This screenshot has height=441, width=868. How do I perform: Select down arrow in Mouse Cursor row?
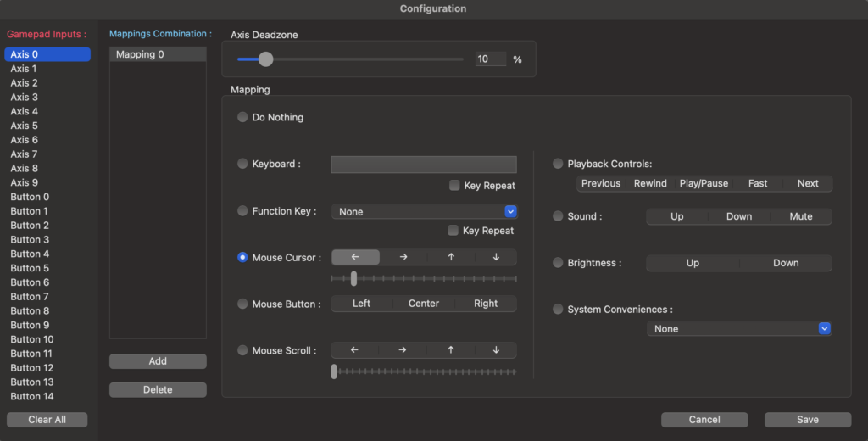(x=496, y=257)
